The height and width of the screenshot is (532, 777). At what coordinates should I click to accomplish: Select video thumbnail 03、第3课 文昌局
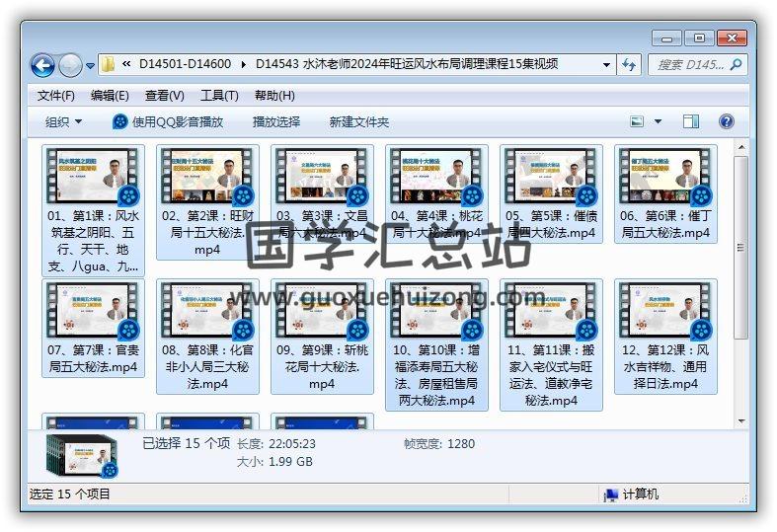tap(322, 176)
